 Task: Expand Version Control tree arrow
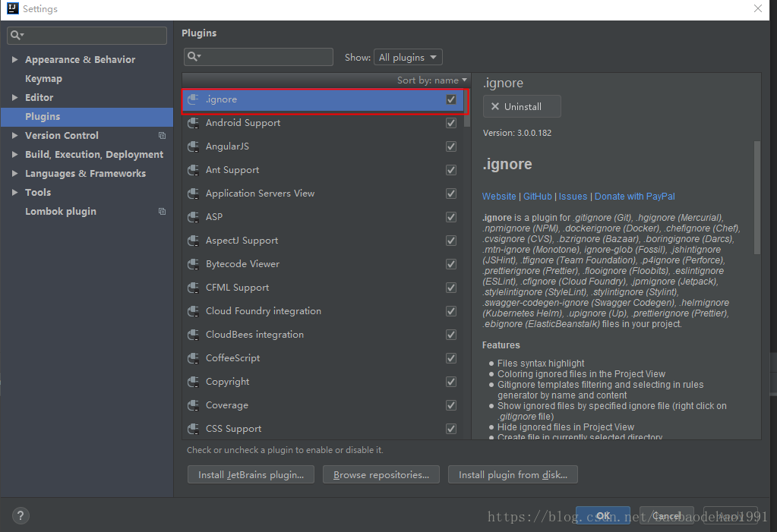[15, 135]
